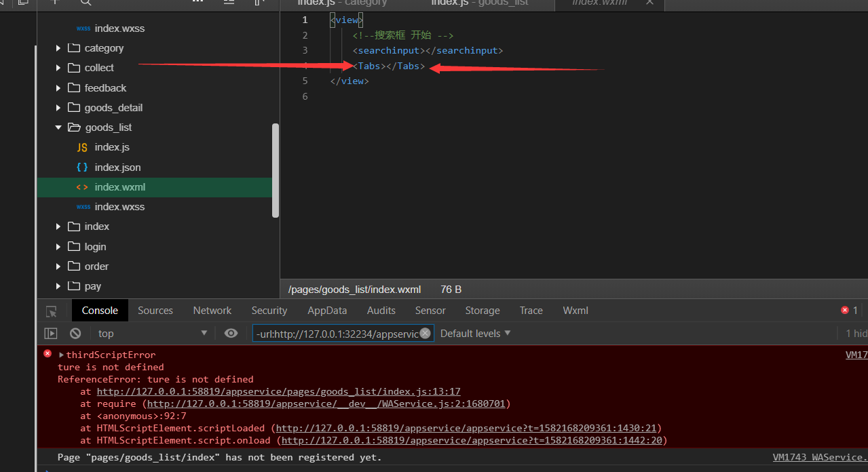
Task: Open the Storage tab
Action: click(483, 311)
